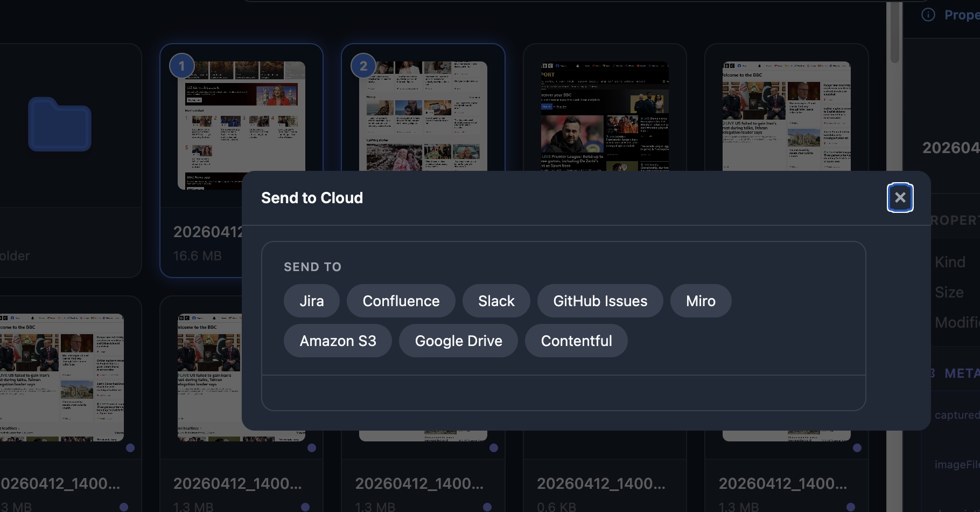Viewport: 980px width, 512px height.
Task: Send to Jira
Action: pyautogui.click(x=311, y=301)
